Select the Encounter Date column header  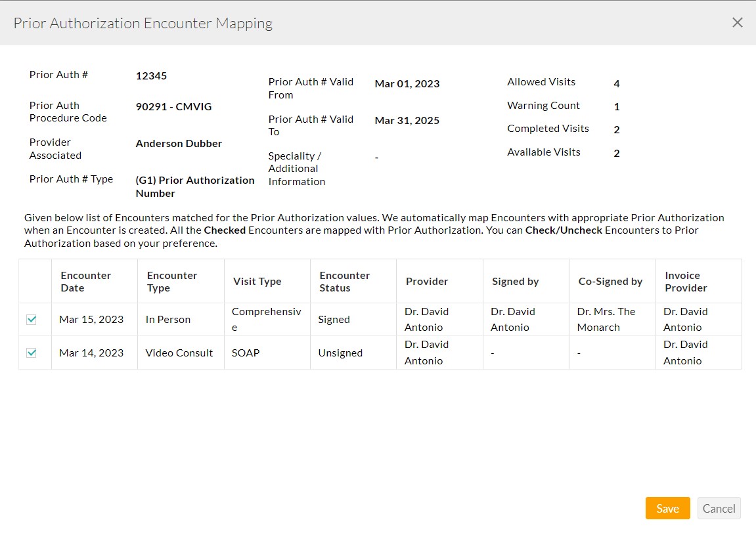(x=85, y=280)
